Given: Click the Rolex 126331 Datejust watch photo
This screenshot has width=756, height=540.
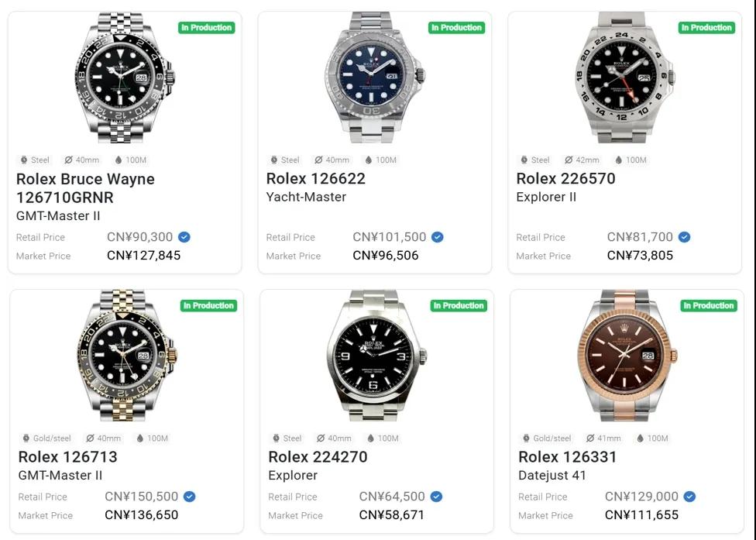Looking at the screenshot, I should coord(627,356).
